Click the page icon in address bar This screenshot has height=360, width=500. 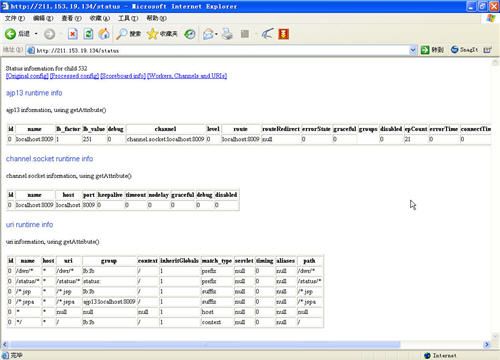coord(31,50)
